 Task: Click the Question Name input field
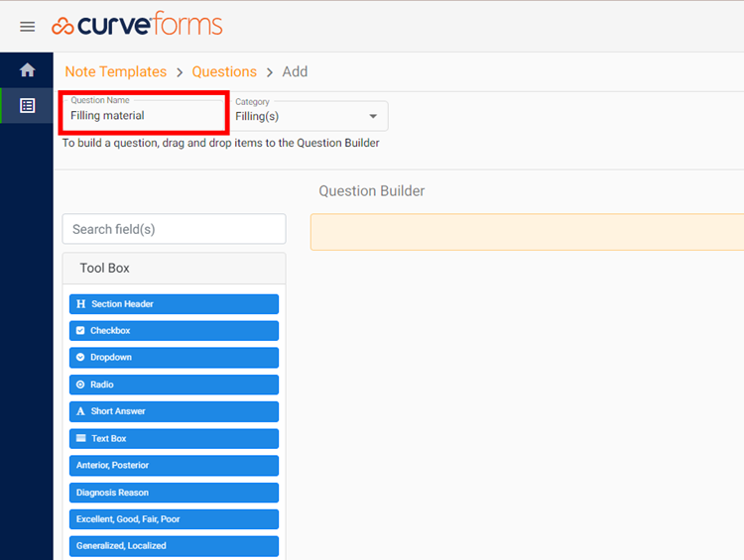pyautogui.click(x=144, y=114)
